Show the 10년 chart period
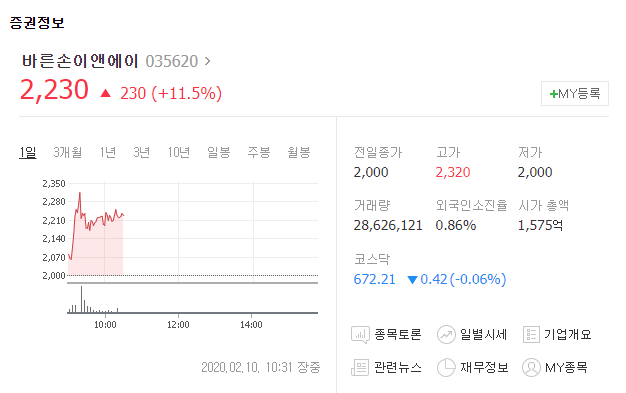Screen dimensions: 626x393 click(178, 152)
